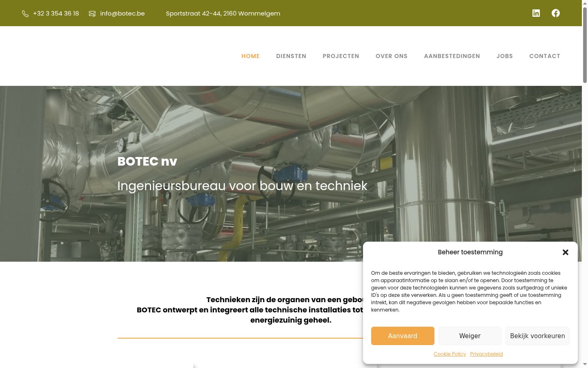
Task: Open the LinkedIn social icon
Action: (x=536, y=13)
